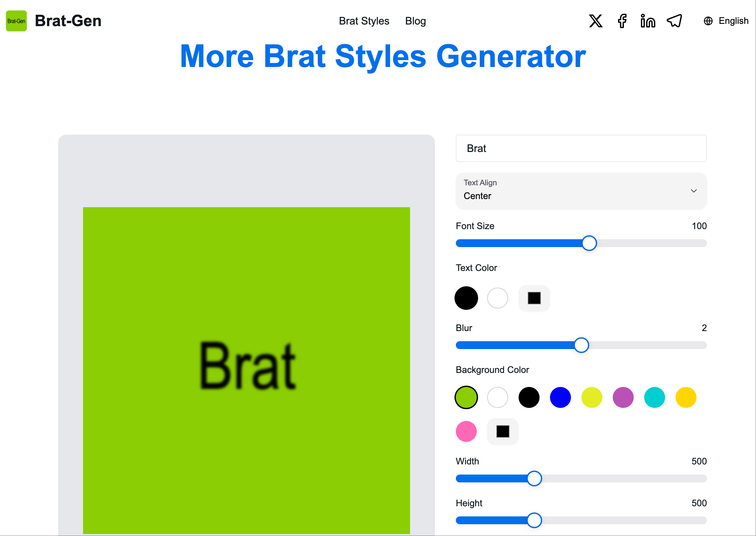Viewport: 756px width, 536px height.
Task: Click the Brat-Gen site title
Action: pyautogui.click(x=68, y=21)
